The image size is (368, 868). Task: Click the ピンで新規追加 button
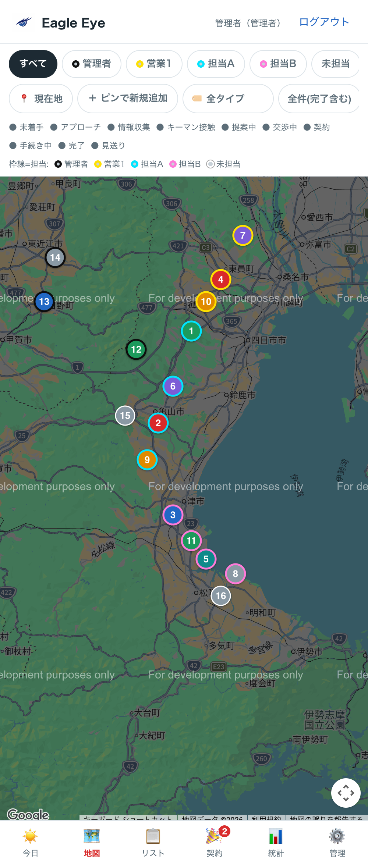[x=128, y=99]
